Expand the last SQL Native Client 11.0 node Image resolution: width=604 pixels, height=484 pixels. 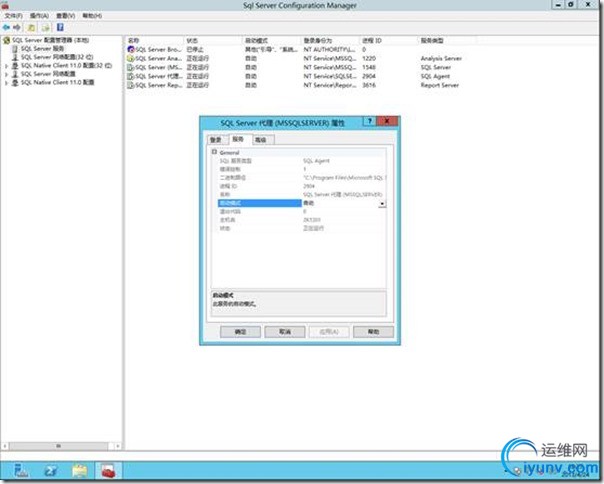pos(6,82)
